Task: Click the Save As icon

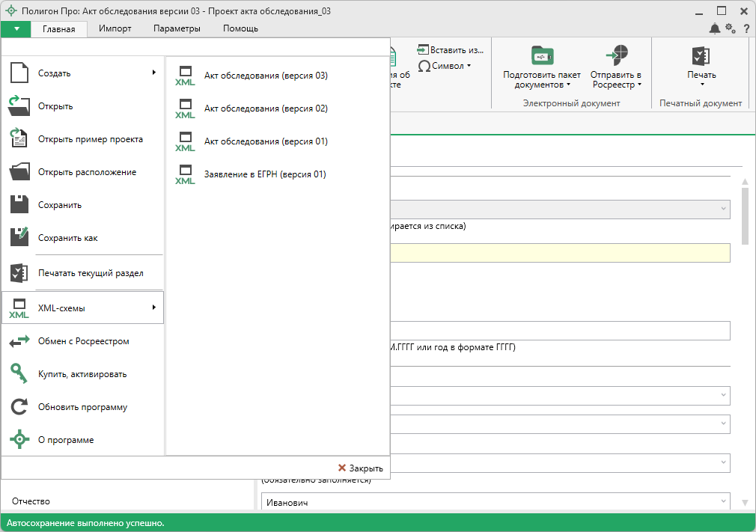Action: [x=19, y=238]
